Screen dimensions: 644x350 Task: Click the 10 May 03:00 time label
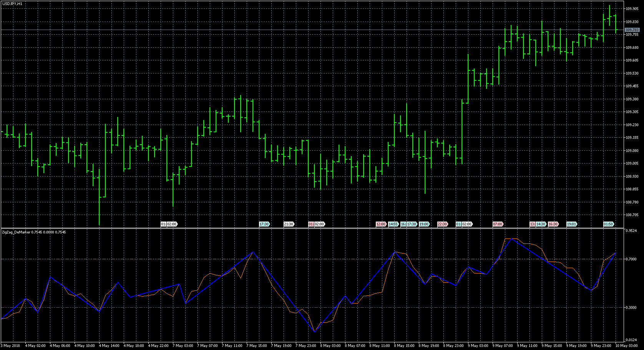(x=626, y=346)
